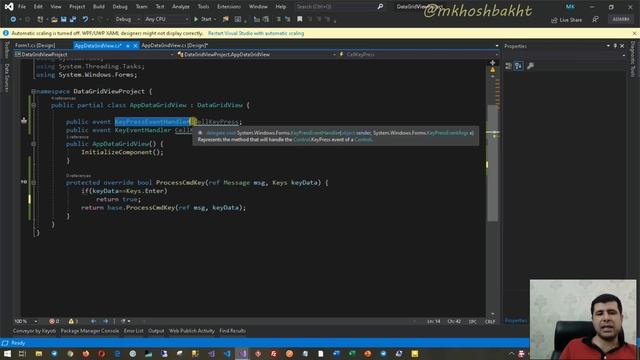
Task: Open the Build menu
Action: (x=98, y=7)
